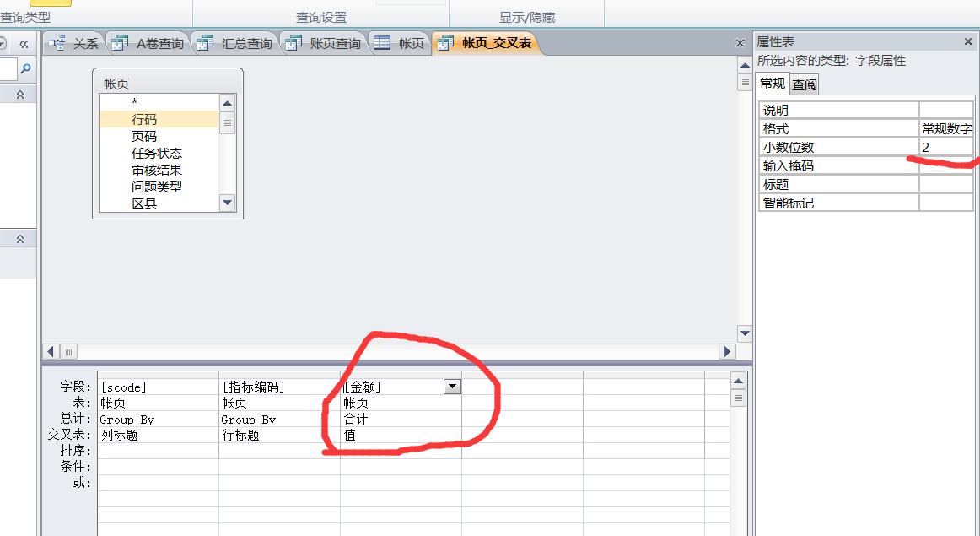Screen dimensions: 980x536
Task: Select 行码 in the 帐页 field list
Action: [144, 120]
